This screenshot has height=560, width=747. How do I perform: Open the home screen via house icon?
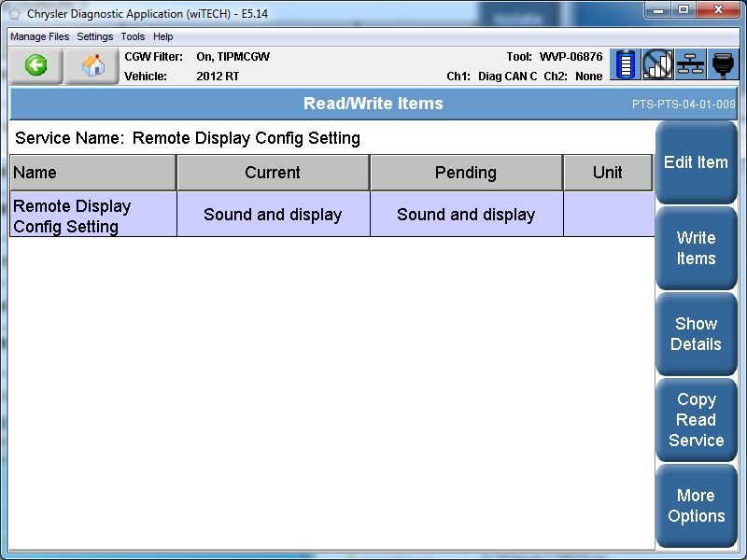[92, 65]
